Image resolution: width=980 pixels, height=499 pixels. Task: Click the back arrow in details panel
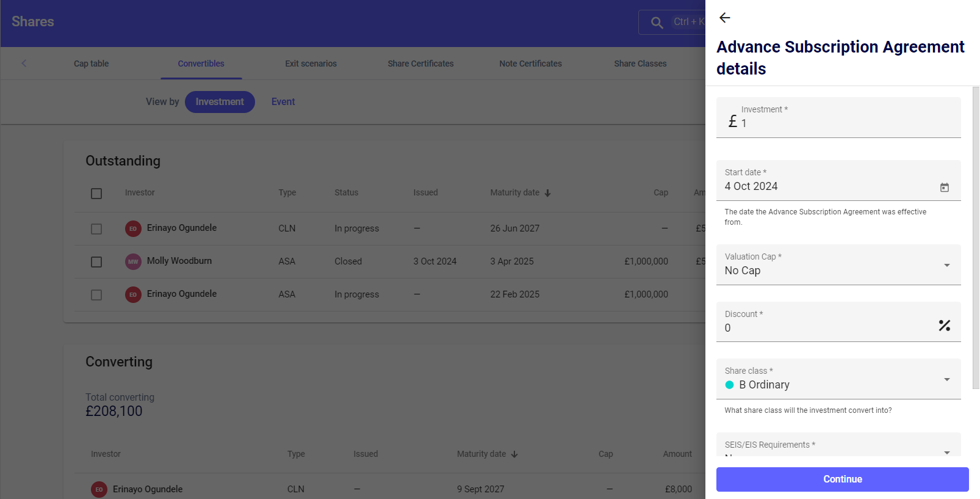(x=724, y=18)
